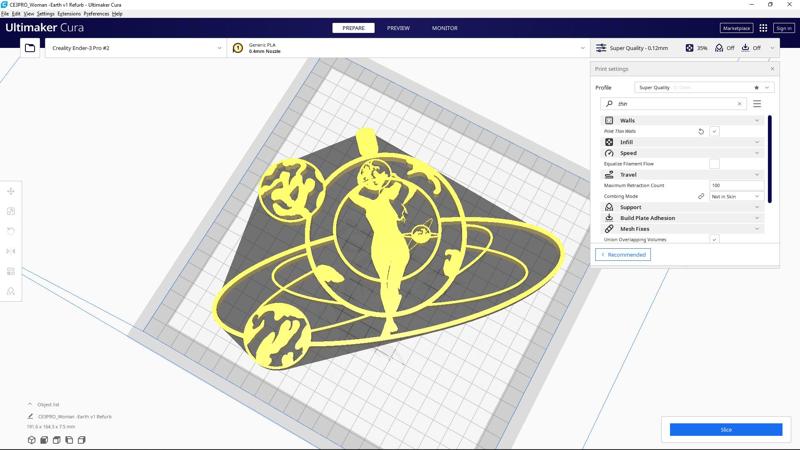This screenshot has height=450, width=800.
Task: Enable Equalize Filament Flow checkbox
Action: [x=714, y=164]
